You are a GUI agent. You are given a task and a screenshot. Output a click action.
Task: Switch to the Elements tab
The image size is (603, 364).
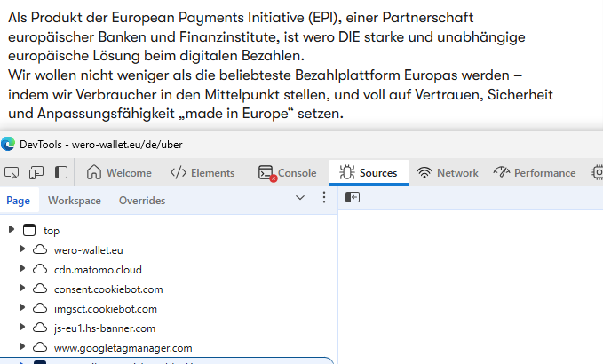click(x=202, y=173)
